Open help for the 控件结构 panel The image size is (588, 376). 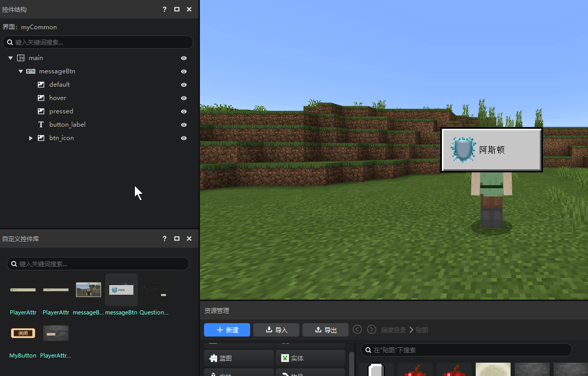[165, 9]
